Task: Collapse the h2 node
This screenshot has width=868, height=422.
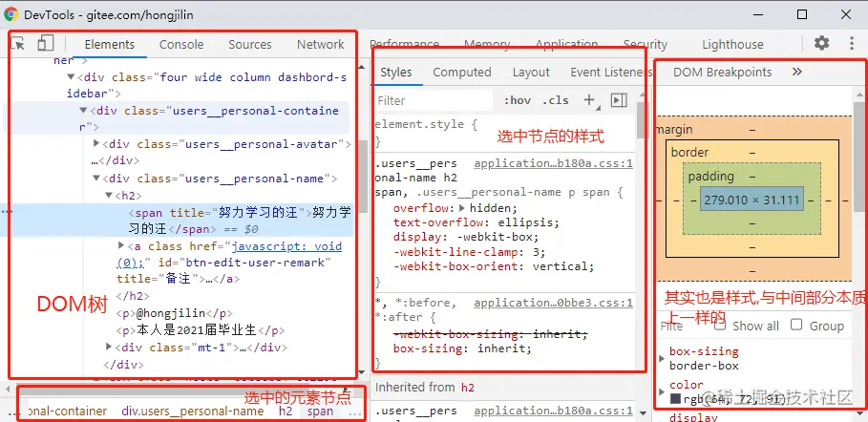Action: [x=109, y=195]
